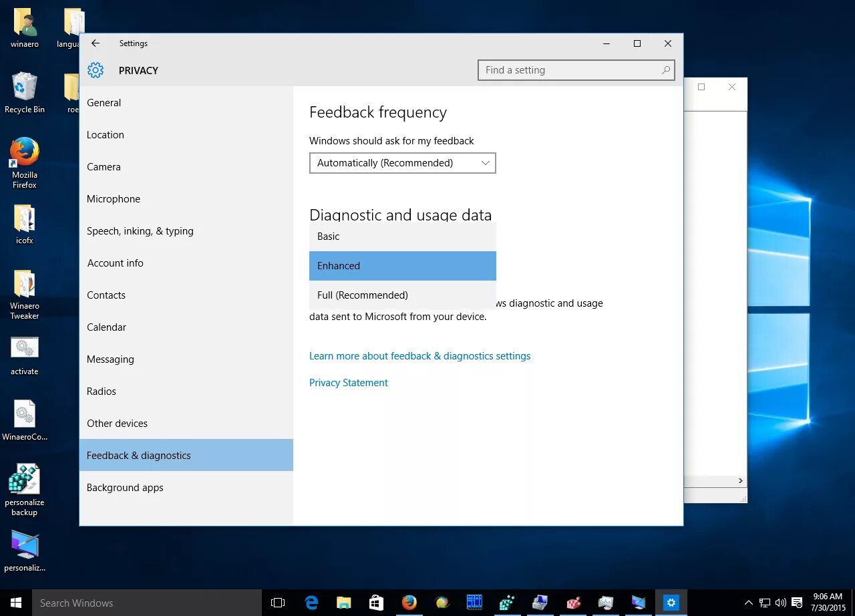Switch to the Location privacy page
The image size is (855, 616).
105,134
